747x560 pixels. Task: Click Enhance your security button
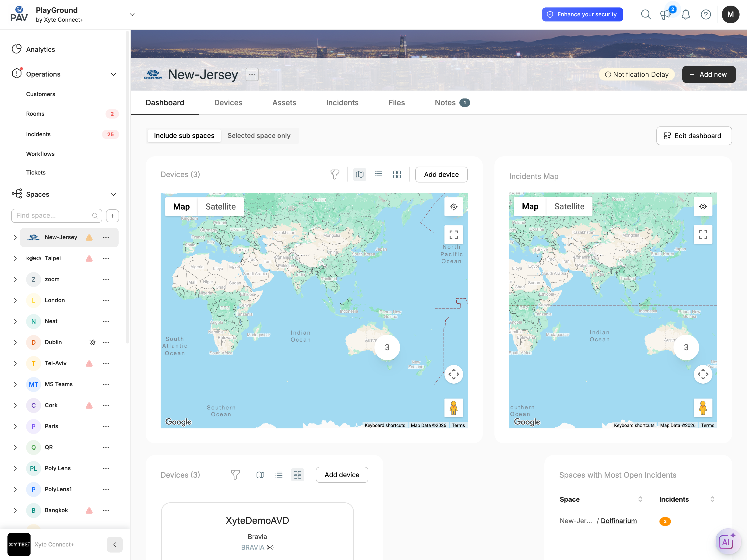click(x=582, y=14)
